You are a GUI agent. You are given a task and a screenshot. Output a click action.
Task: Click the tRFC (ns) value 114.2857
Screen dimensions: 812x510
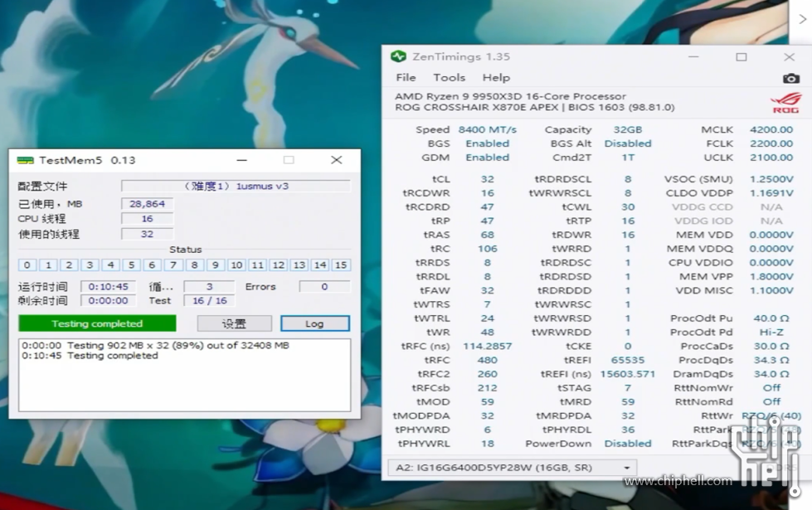(x=488, y=347)
